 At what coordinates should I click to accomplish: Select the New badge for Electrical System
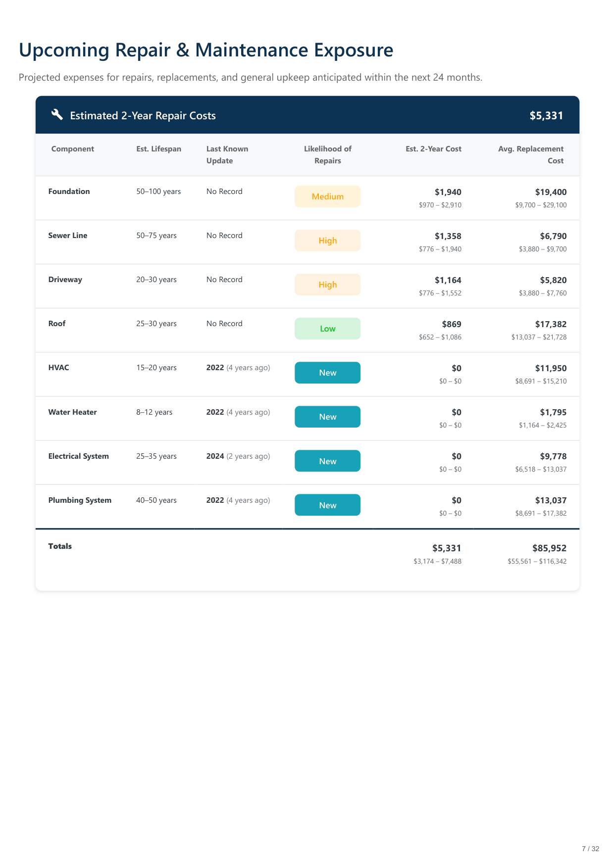pyautogui.click(x=327, y=461)
